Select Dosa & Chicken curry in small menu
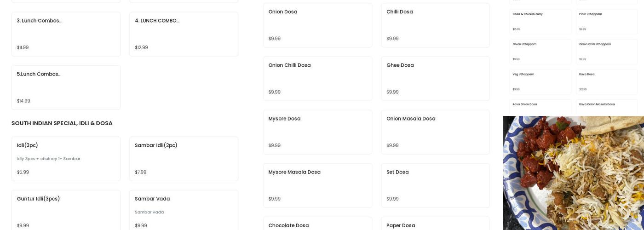This screenshot has height=230, width=644. point(540,21)
